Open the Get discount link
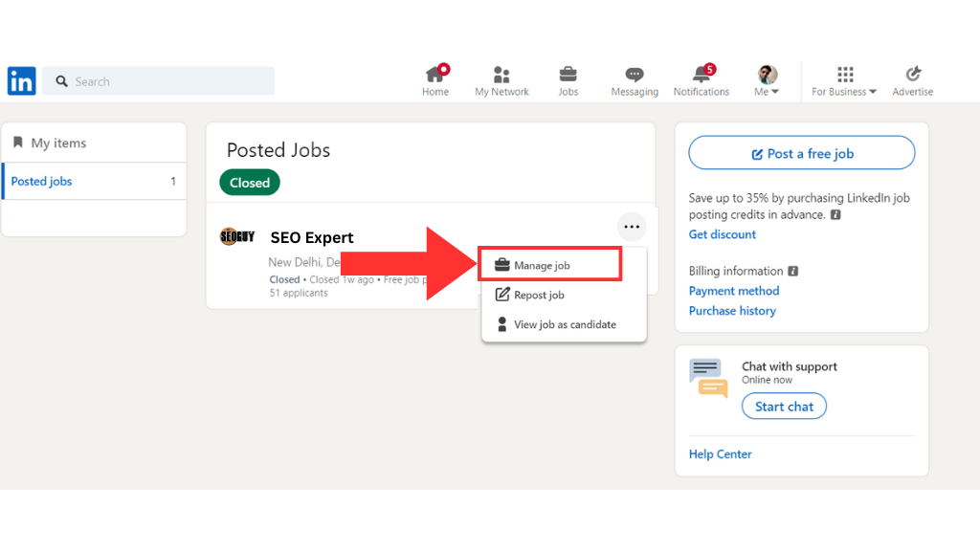 tap(722, 234)
